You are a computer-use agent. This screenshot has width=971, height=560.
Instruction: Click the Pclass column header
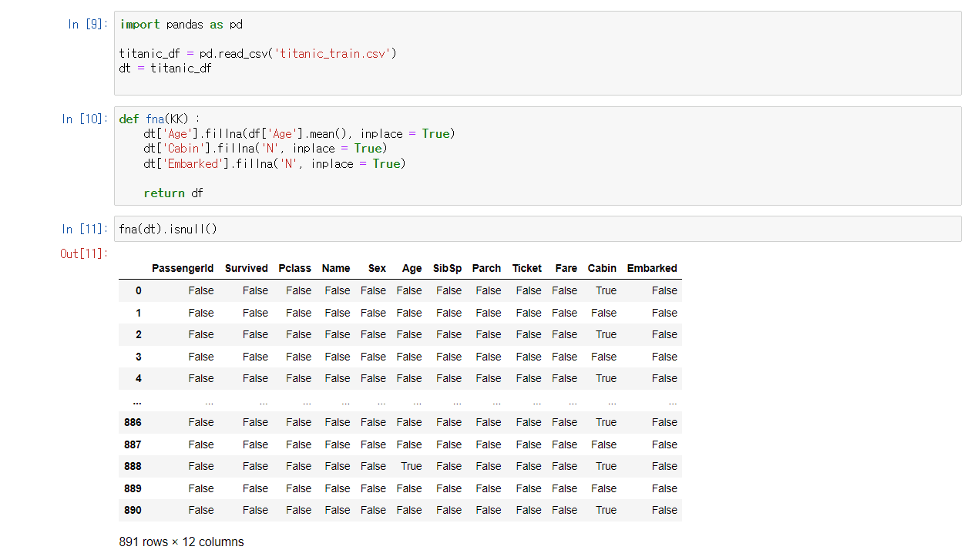pos(294,268)
